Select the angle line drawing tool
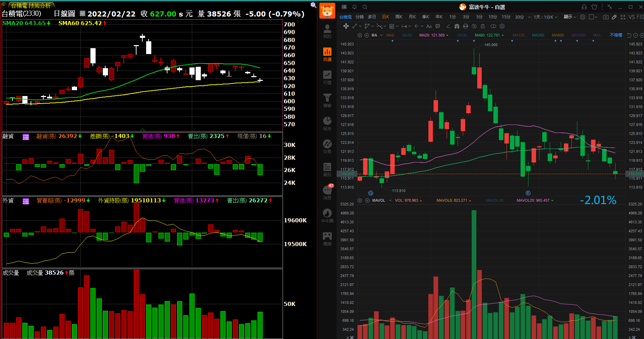The width and height of the screenshot is (644, 339). coord(448,26)
